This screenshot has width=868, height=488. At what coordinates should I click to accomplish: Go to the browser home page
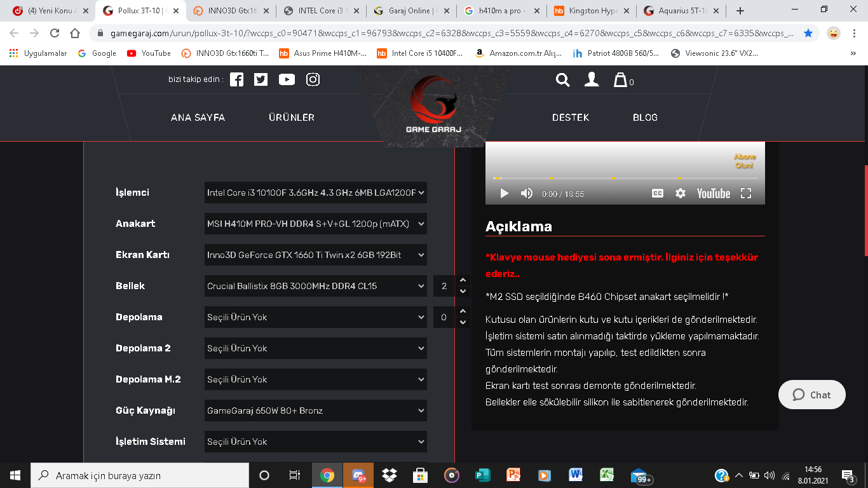(x=75, y=33)
